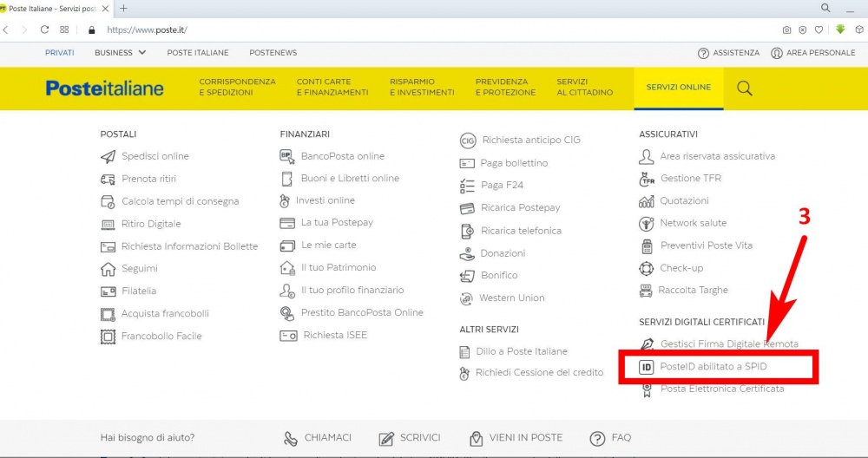Image resolution: width=868 pixels, height=458 pixels.
Task: Click the Seguimi house icon
Action: [108, 269]
